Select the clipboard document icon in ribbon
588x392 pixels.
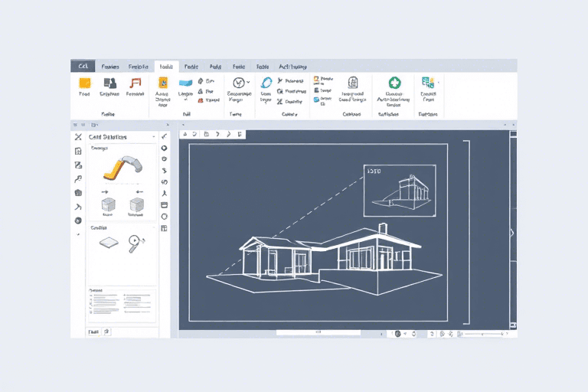(353, 83)
